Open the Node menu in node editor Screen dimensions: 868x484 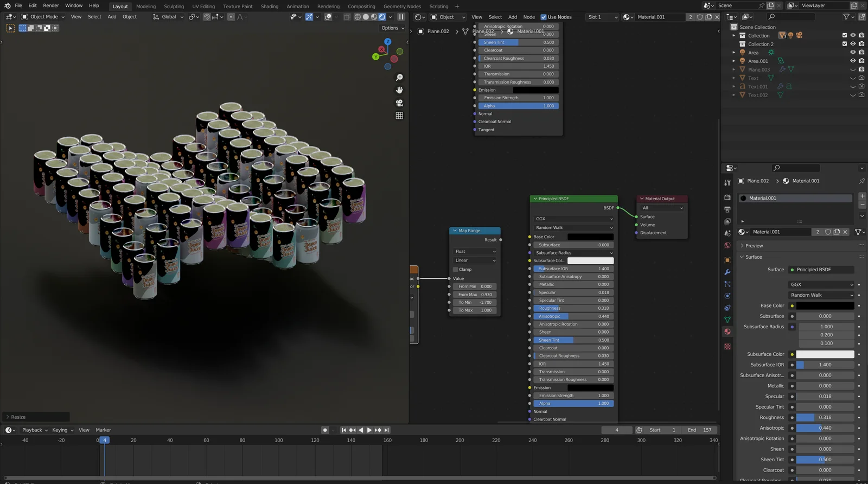click(x=529, y=17)
